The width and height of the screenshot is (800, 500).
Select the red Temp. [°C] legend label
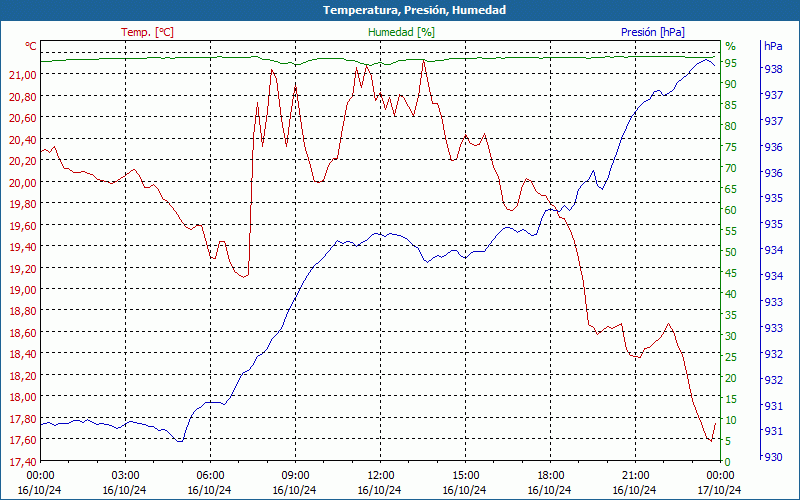coord(147,32)
